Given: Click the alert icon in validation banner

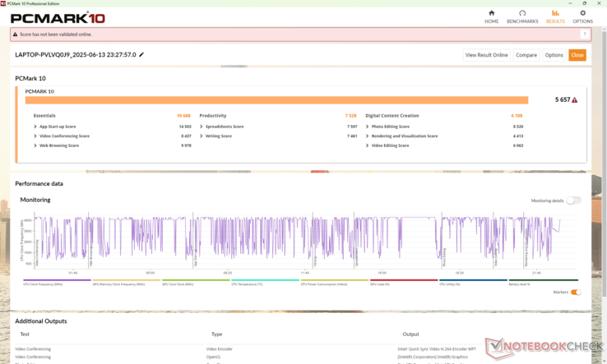Looking at the screenshot, I should pos(15,35).
